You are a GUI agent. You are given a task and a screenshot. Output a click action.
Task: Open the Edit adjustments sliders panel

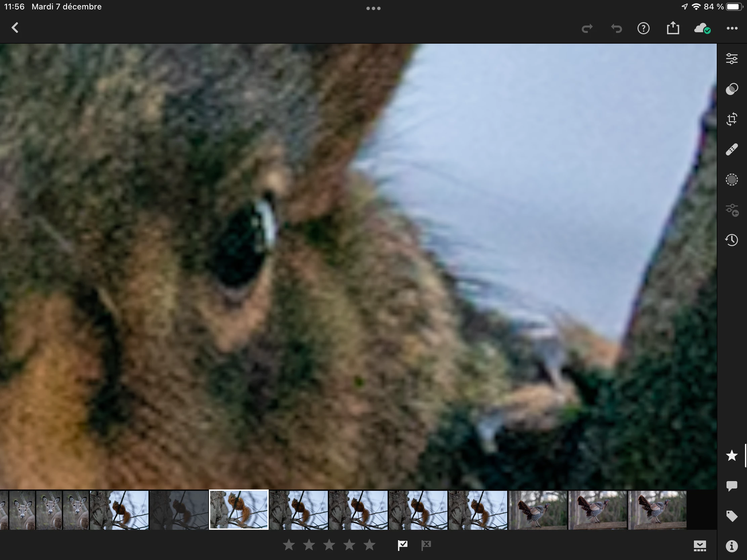(732, 59)
